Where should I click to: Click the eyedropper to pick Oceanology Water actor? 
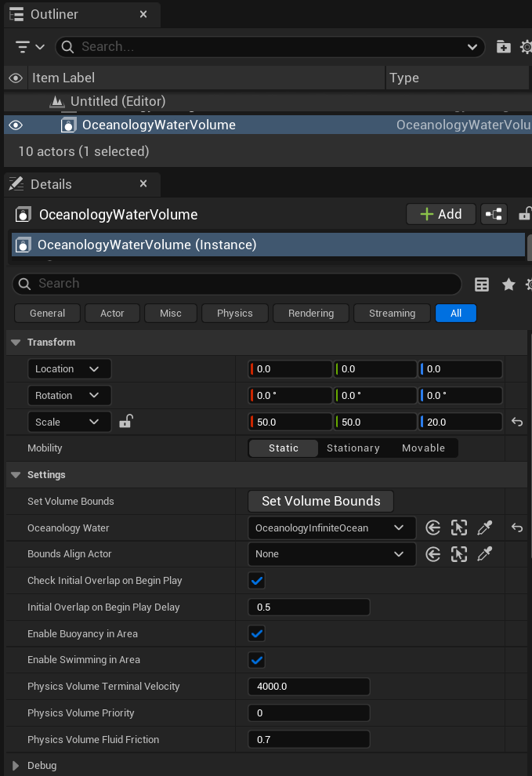(485, 528)
